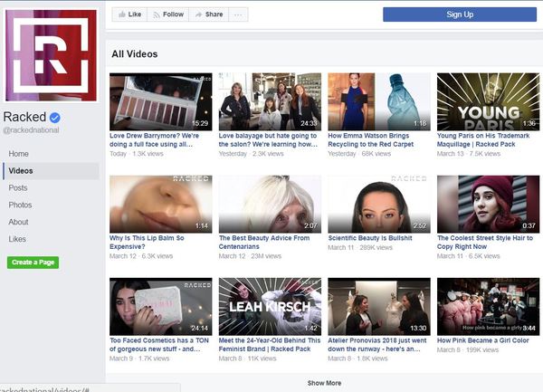Open 'The Coolest Street Style Hair' title link
This screenshot has width=543, height=392.
[485, 243]
